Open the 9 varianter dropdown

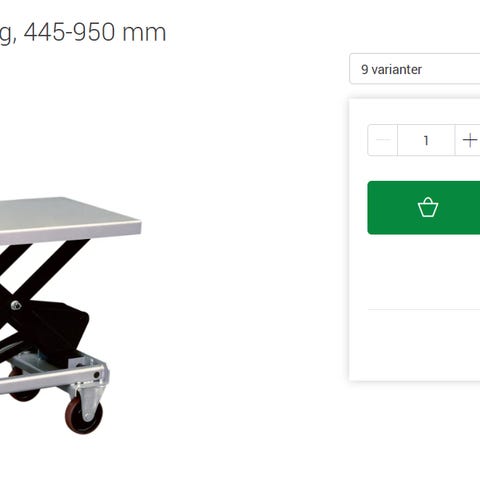pyautogui.click(x=415, y=69)
